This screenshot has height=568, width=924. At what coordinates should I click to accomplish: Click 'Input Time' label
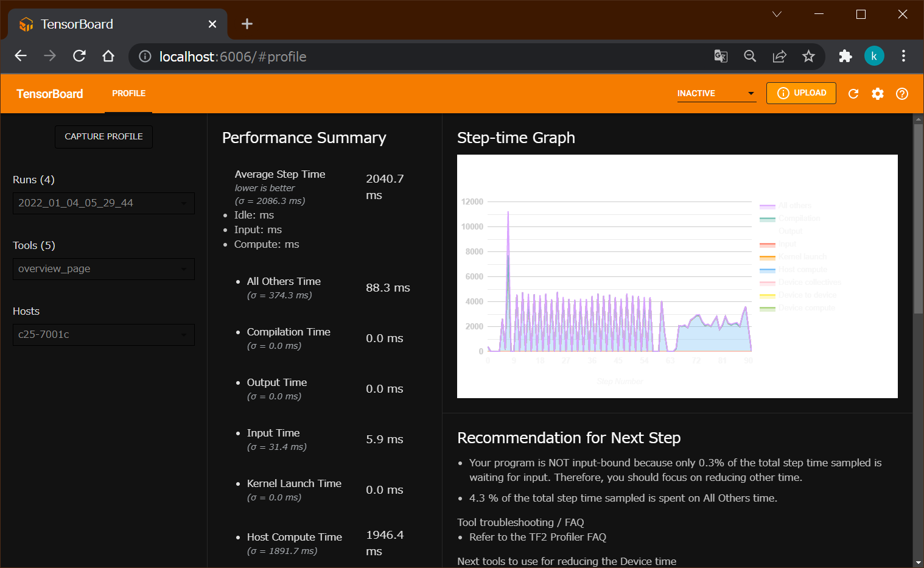pyautogui.click(x=273, y=433)
